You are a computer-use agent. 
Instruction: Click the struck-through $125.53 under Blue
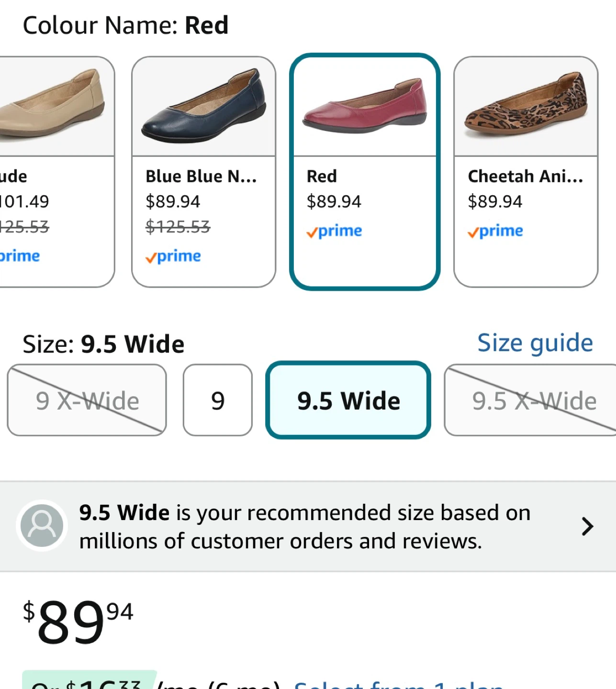click(178, 226)
